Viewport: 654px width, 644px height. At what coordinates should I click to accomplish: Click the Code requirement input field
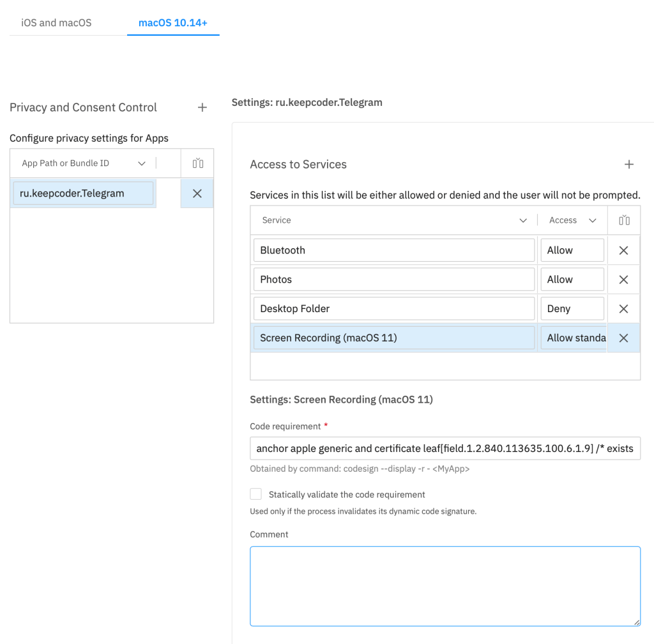point(445,449)
